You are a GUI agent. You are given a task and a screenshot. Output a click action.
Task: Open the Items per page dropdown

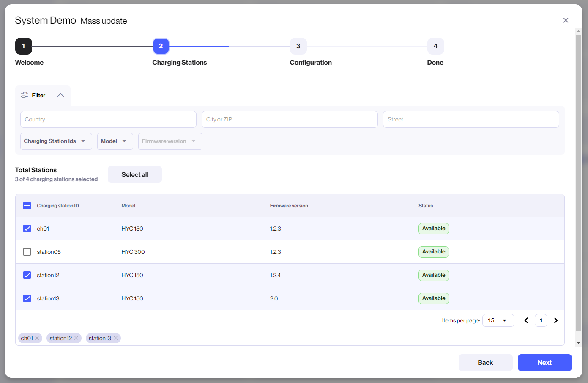pos(498,320)
